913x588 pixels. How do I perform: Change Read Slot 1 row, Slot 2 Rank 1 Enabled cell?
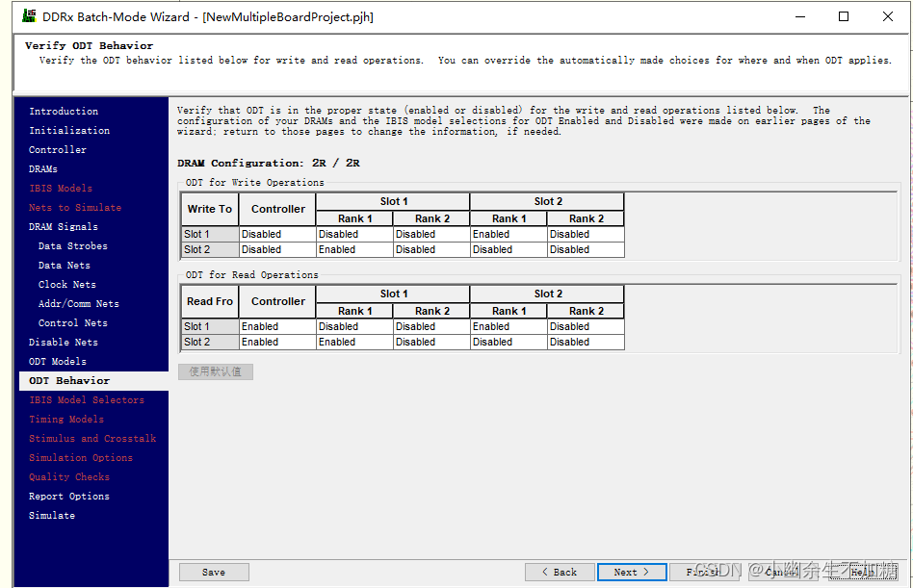[509, 326]
